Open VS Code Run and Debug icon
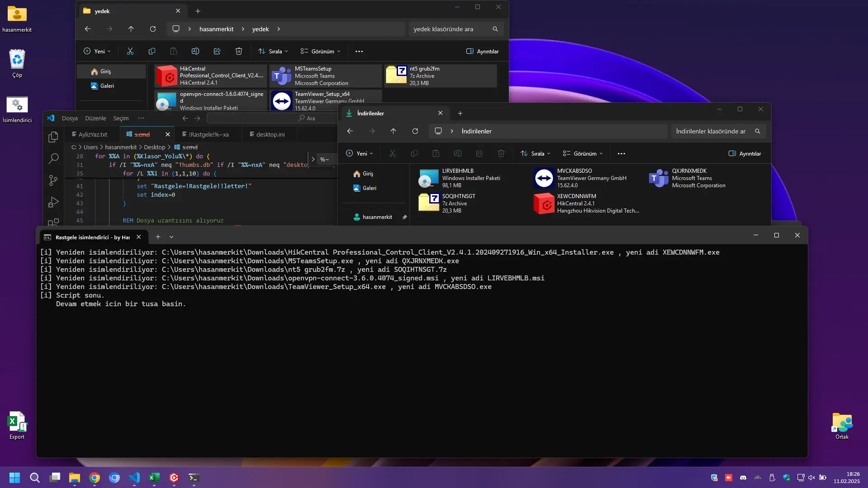Viewport: 868px width, 488px height. tap(53, 202)
